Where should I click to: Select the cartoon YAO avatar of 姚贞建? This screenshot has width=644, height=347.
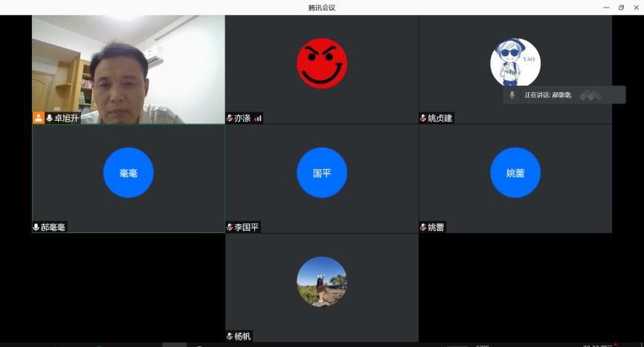(x=515, y=63)
